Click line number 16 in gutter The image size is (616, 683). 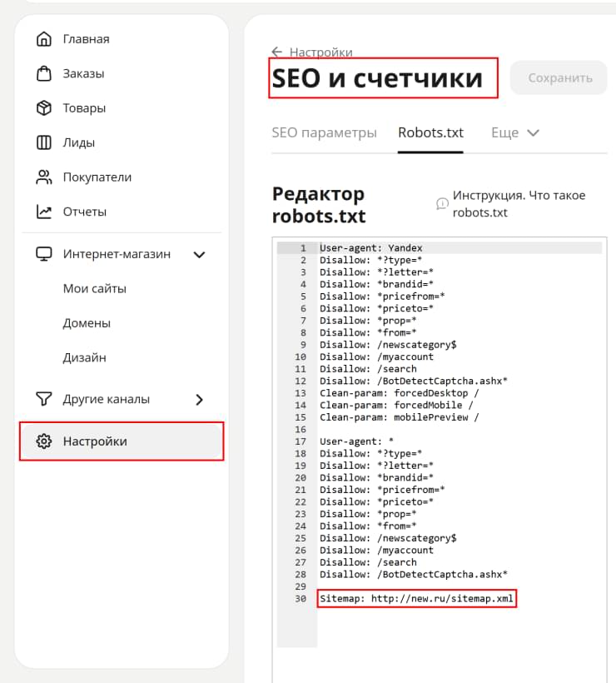point(301,429)
